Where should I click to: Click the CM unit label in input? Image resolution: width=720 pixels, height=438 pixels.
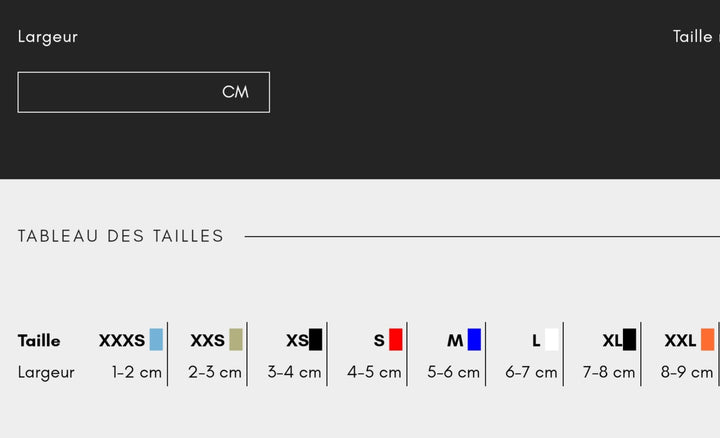coord(235,92)
